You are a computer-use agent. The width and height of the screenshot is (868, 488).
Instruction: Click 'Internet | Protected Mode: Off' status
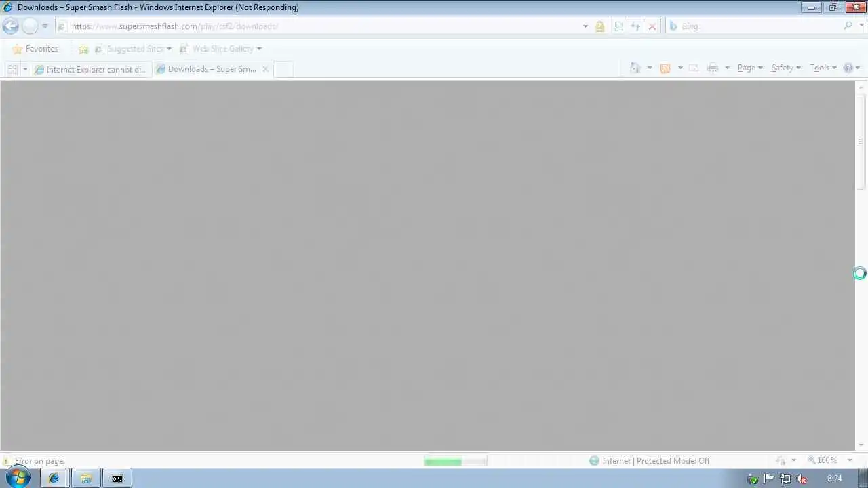click(656, 461)
